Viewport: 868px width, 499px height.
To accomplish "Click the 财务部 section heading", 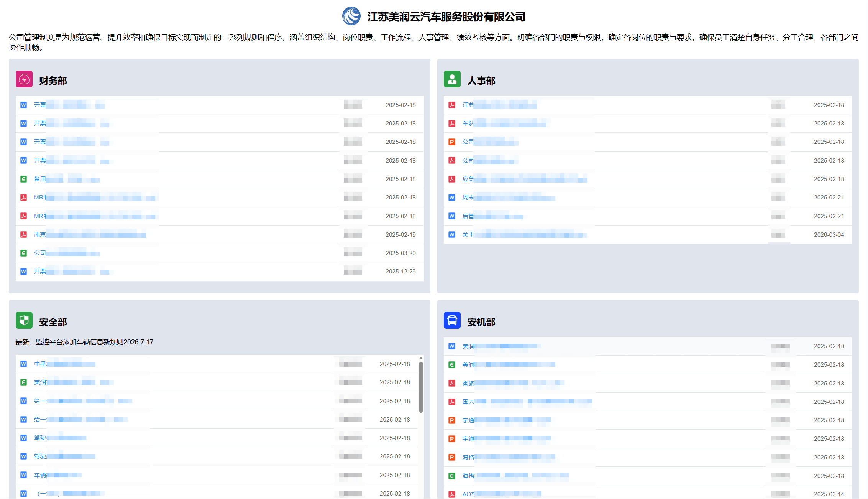I will [53, 81].
